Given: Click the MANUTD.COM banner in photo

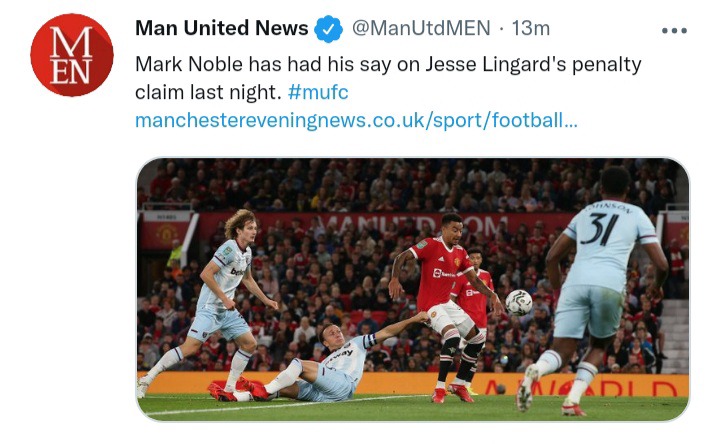Looking at the screenshot, I should click(x=413, y=224).
